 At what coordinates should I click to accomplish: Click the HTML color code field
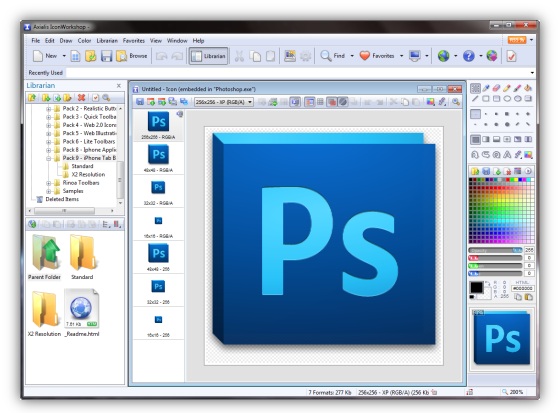point(522,288)
